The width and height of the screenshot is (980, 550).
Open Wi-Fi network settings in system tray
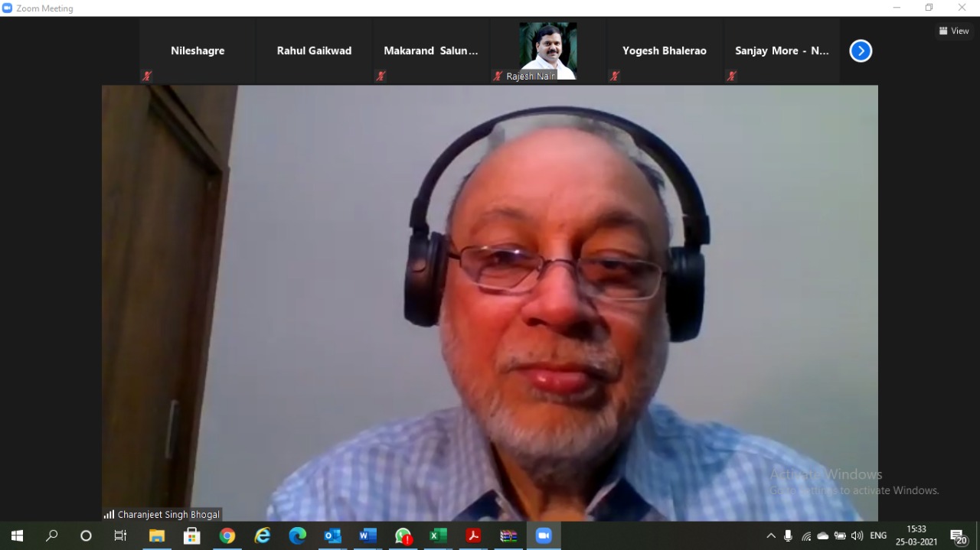click(x=806, y=535)
